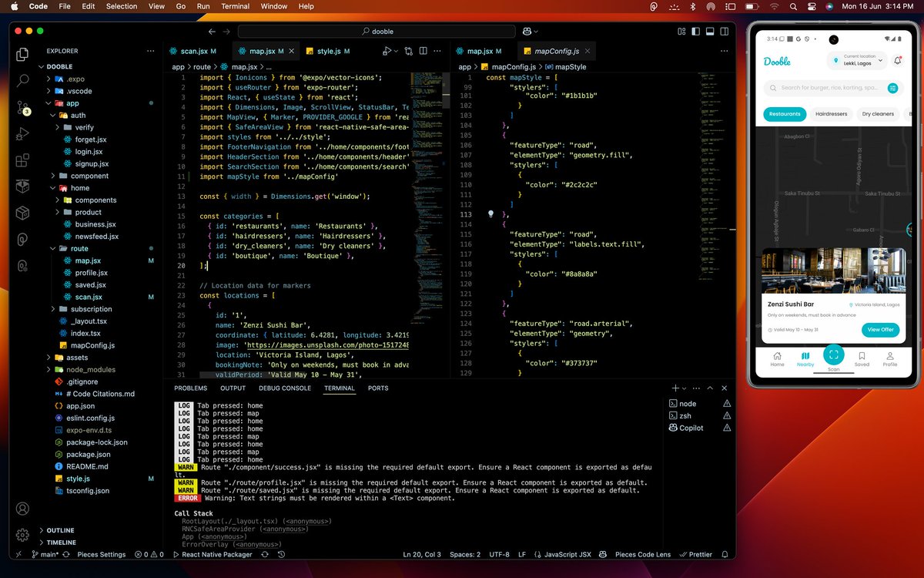
Task: Switch to the DEBUG CONSOLE tab
Action: click(285, 388)
